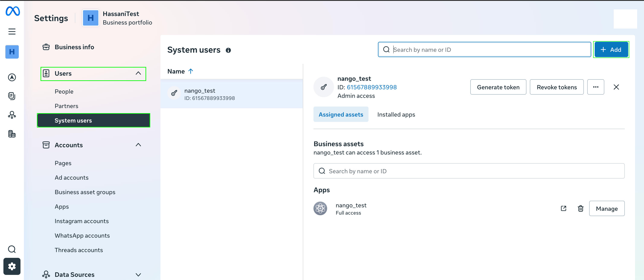This screenshot has height=280, width=644.
Task: Click Generate token button
Action: coord(498,87)
